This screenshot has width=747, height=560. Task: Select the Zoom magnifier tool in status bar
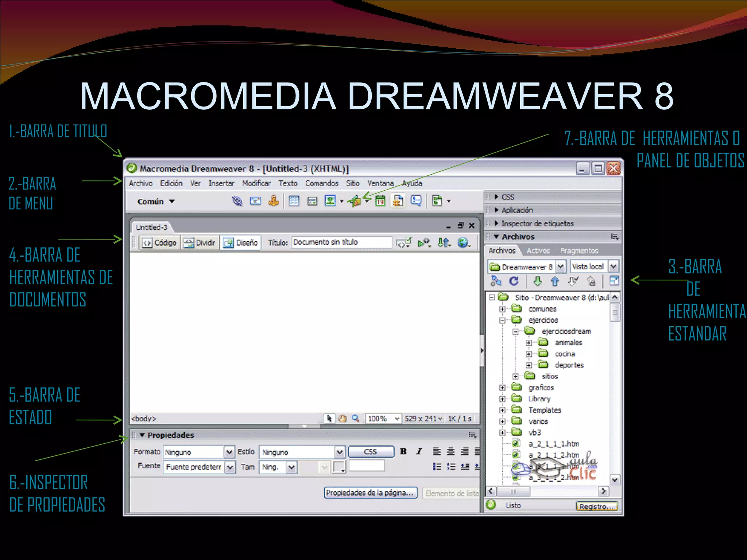355,419
